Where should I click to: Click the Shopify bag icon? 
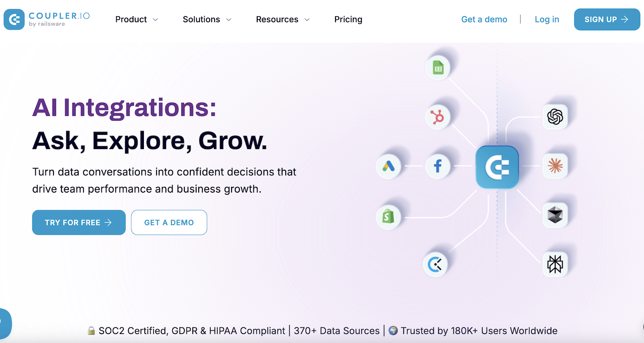(388, 217)
